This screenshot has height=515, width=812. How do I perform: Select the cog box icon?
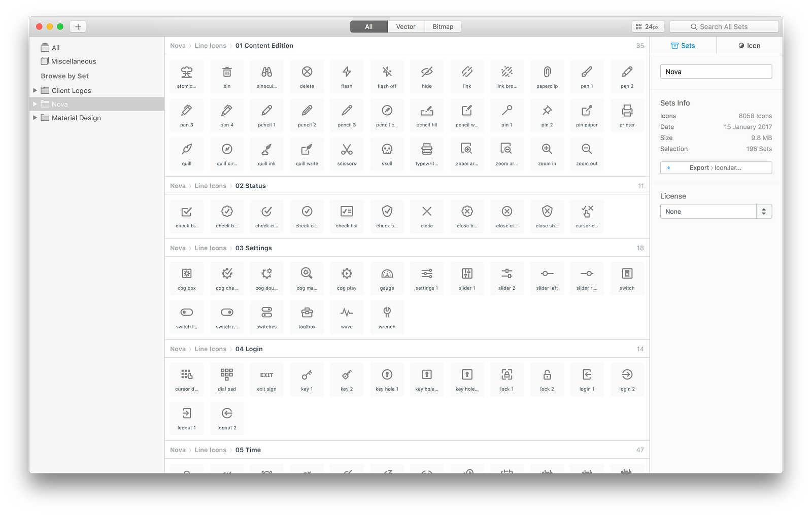(x=187, y=279)
